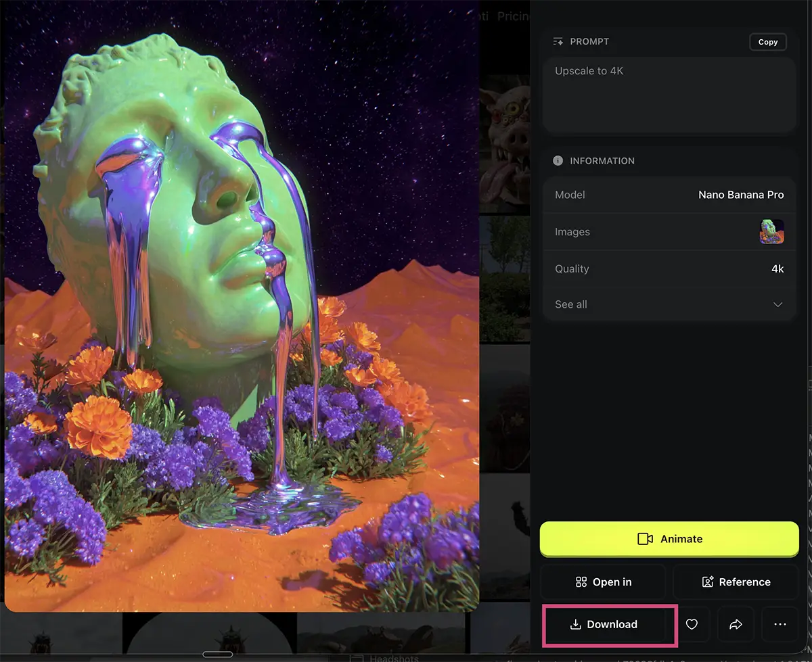Open the Pricing menu item in the top bar

coord(512,16)
